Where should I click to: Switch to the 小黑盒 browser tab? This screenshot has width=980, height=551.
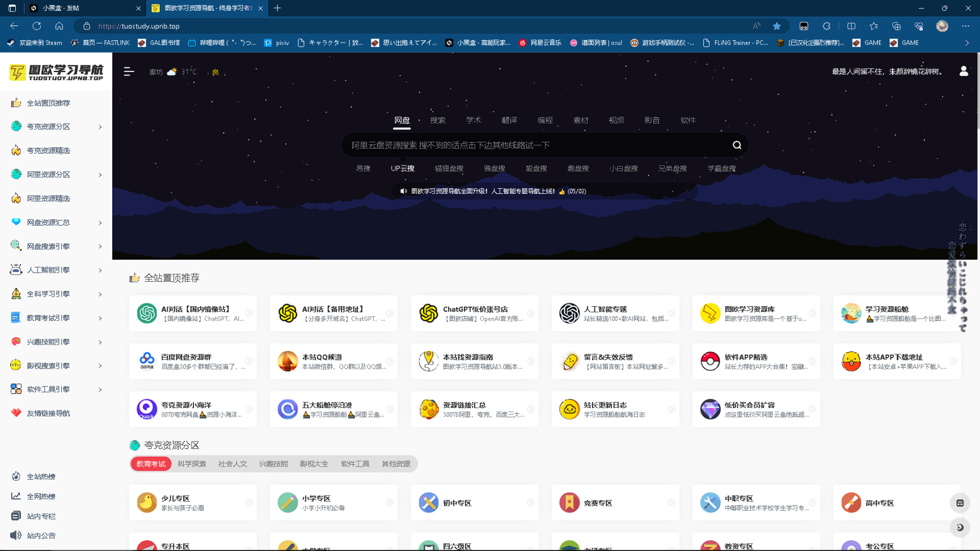85,8
